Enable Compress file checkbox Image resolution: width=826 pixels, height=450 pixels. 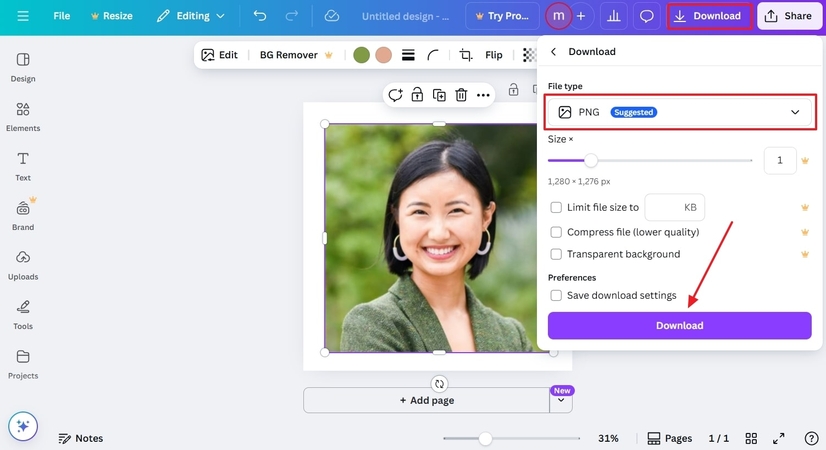point(556,232)
